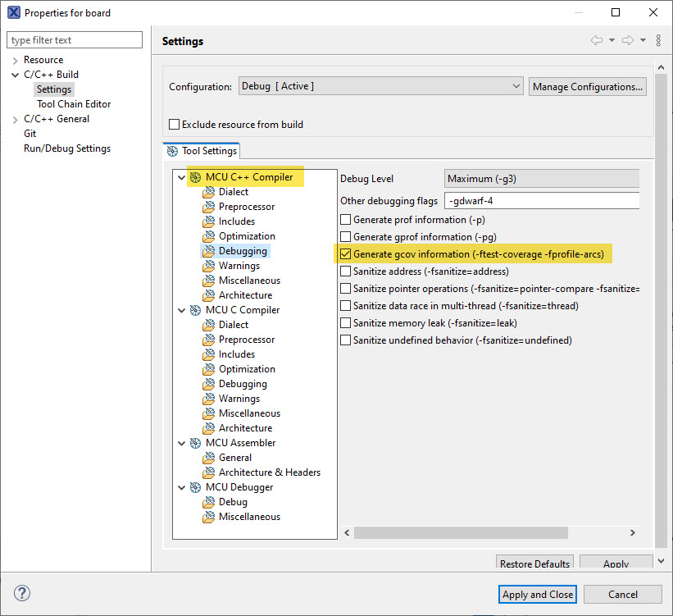Click the help question mark icon
Image resolution: width=673 pixels, height=616 pixels.
point(22,594)
